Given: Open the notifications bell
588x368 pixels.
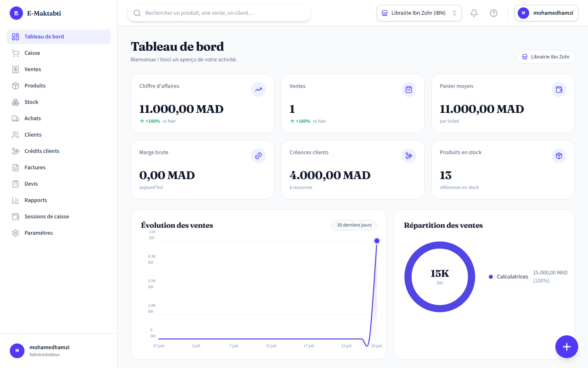Looking at the screenshot, I should (474, 13).
